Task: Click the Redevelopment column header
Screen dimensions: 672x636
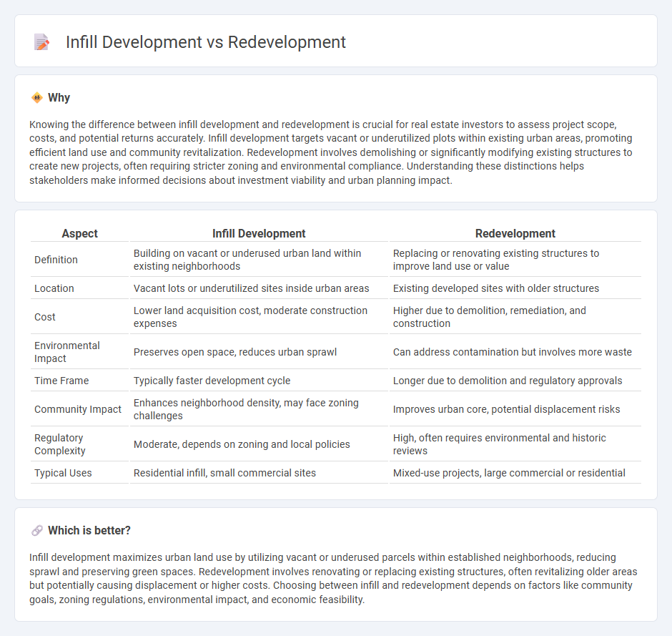Action: (x=515, y=233)
